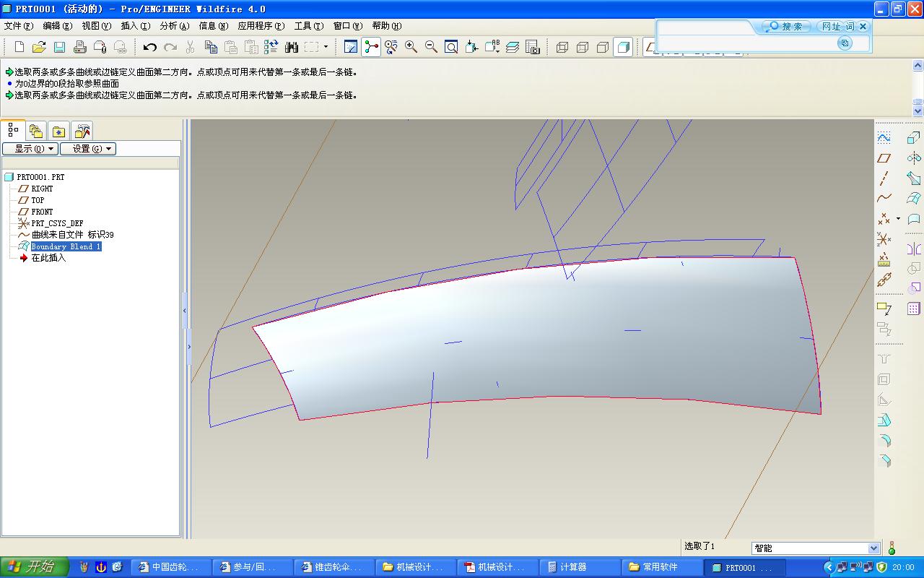
Task: Click the 网址 button in the search bar
Action: click(831, 27)
